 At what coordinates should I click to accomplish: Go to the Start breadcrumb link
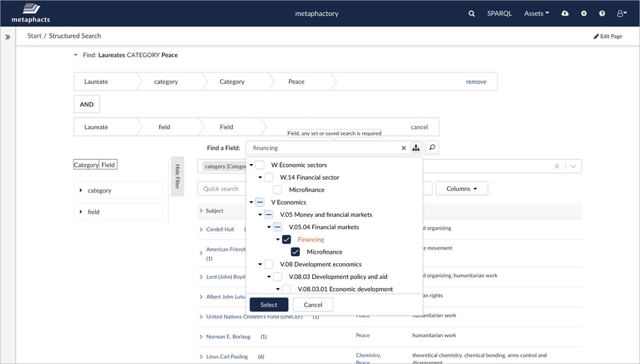click(x=35, y=36)
